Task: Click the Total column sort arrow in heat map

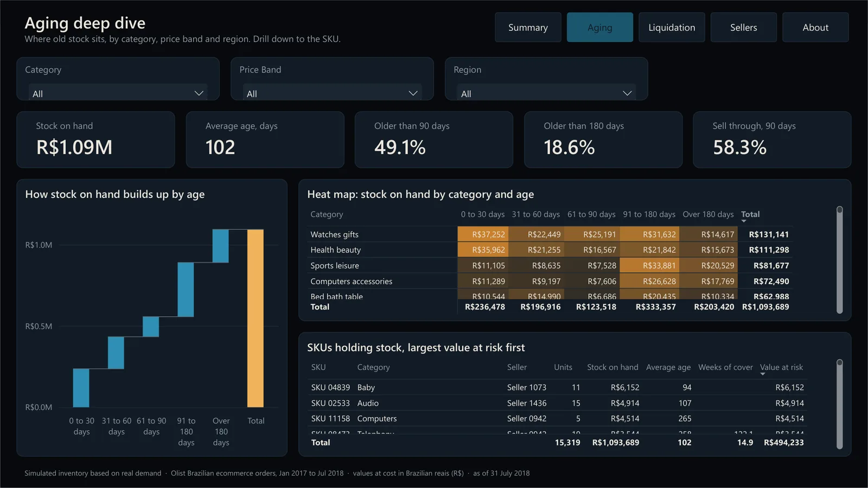Action: (x=744, y=221)
